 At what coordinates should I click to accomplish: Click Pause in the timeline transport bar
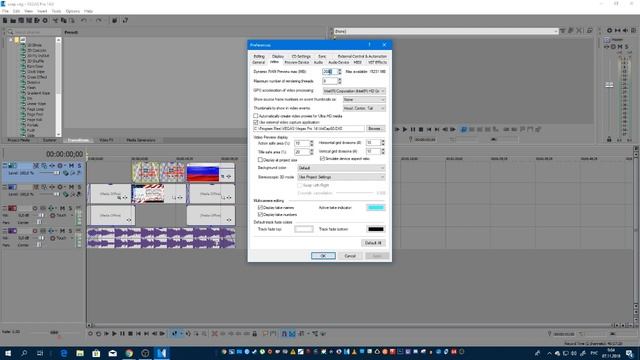tap(122, 333)
